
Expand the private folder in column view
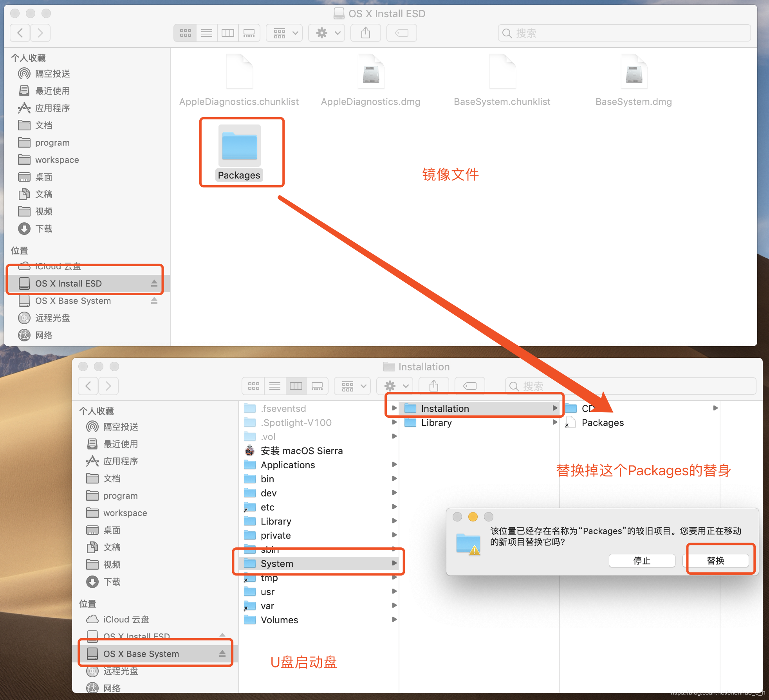[x=394, y=535]
